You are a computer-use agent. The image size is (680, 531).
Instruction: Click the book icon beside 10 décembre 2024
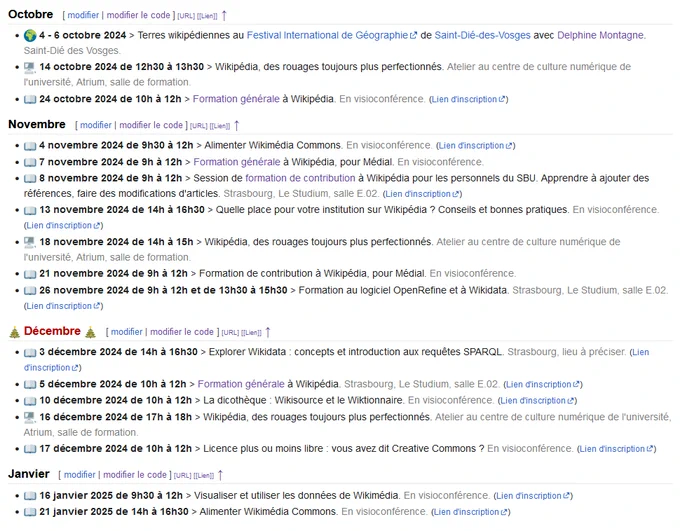coord(30,400)
